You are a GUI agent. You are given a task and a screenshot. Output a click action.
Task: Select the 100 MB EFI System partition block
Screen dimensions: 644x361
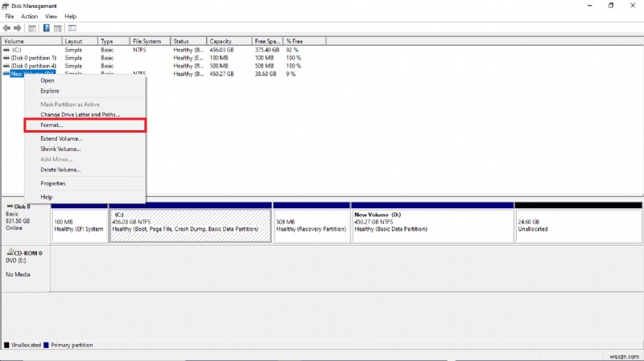79,222
